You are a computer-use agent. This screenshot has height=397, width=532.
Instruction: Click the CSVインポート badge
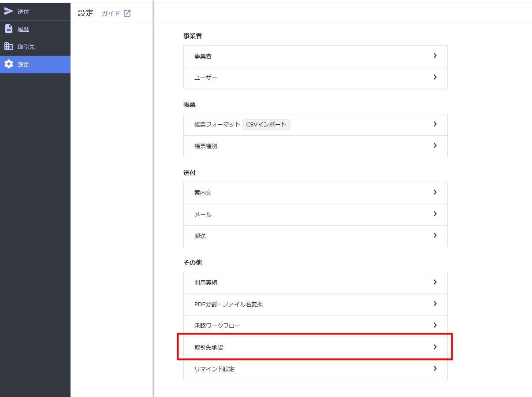point(266,125)
